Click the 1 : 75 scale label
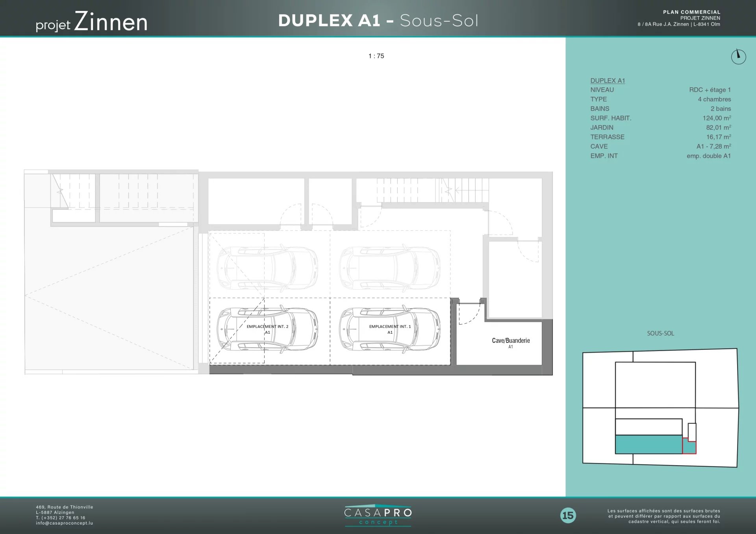The height and width of the screenshot is (534, 756). pos(376,56)
